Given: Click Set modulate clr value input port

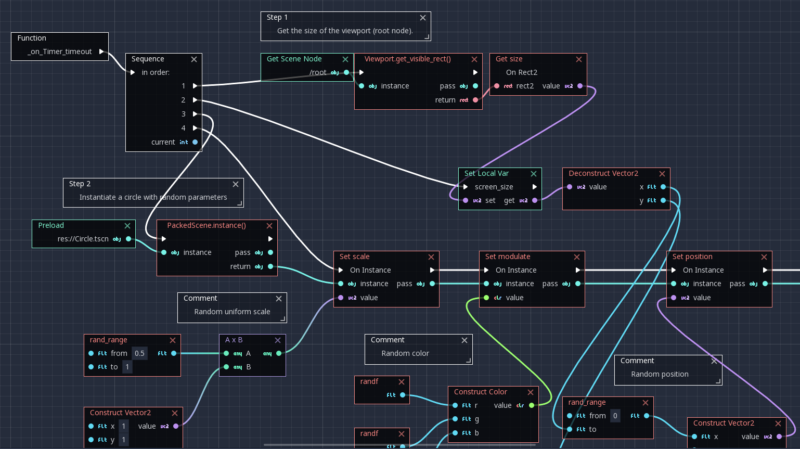Looking at the screenshot, I should coord(486,298).
